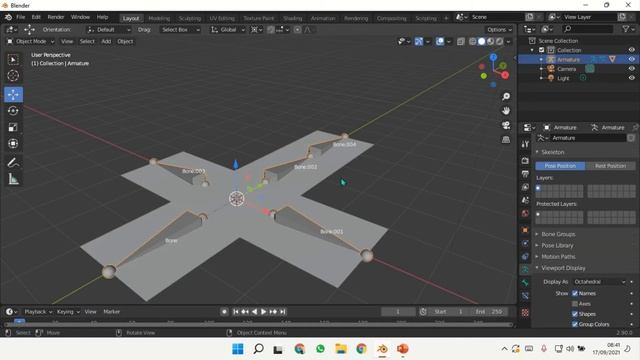Open the File menu

tap(20, 17)
